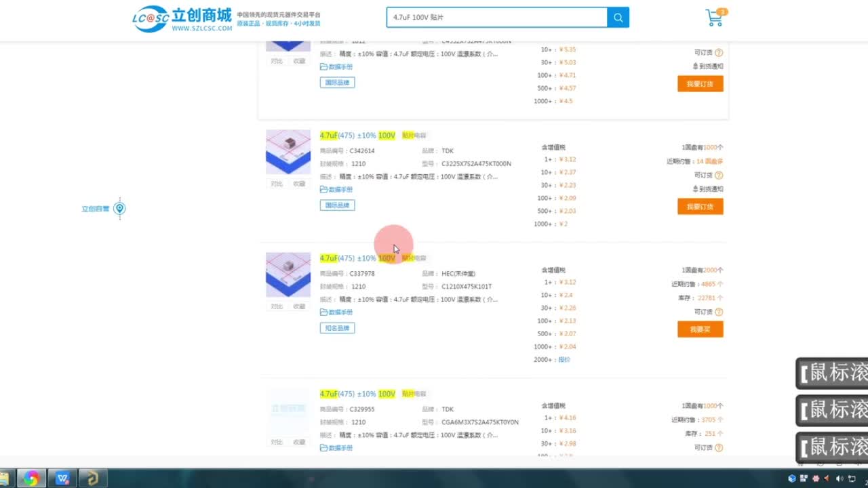
Task: Open 数据手册 datasheet for C329955
Action: (x=336, y=448)
